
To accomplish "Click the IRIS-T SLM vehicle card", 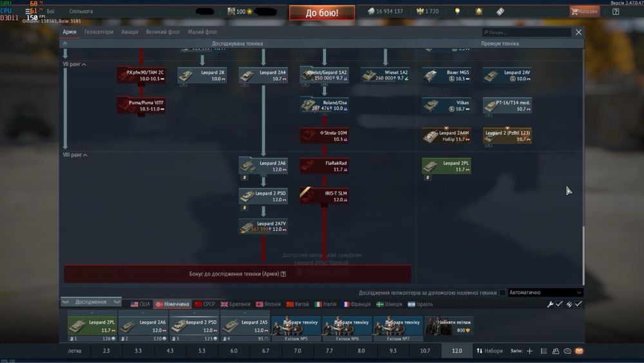I will [325, 196].
